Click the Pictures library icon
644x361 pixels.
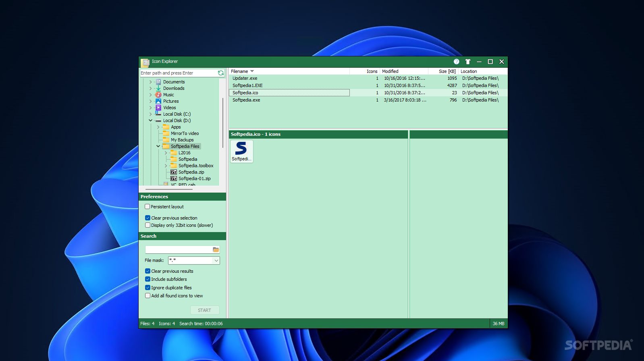158,101
